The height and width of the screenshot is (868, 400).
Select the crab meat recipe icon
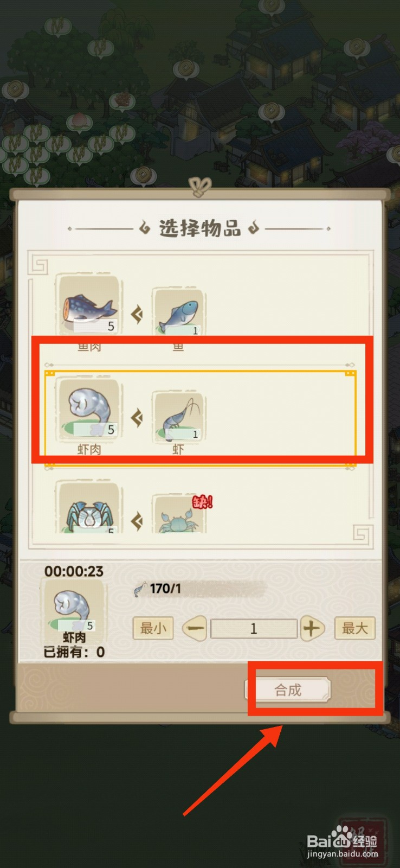click(x=88, y=508)
